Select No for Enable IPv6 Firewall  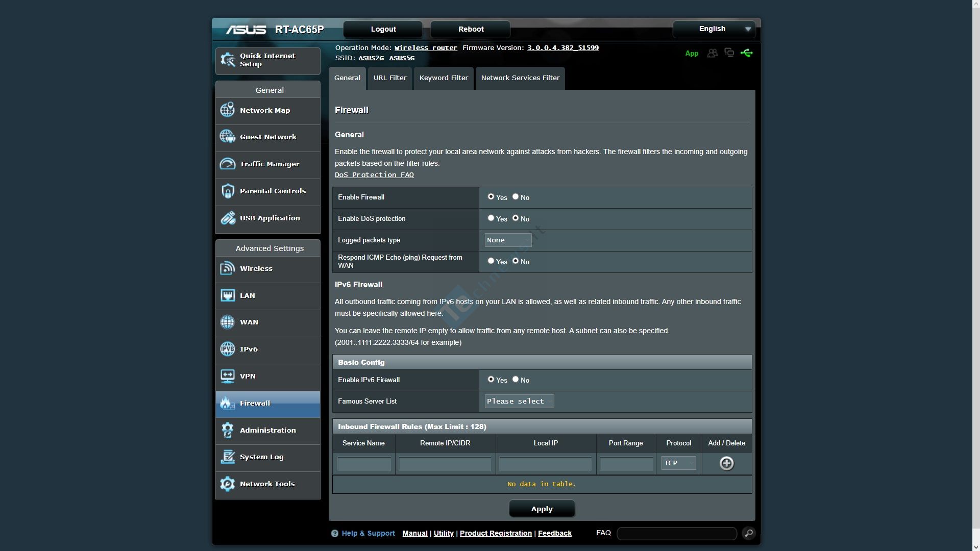click(x=516, y=379)
